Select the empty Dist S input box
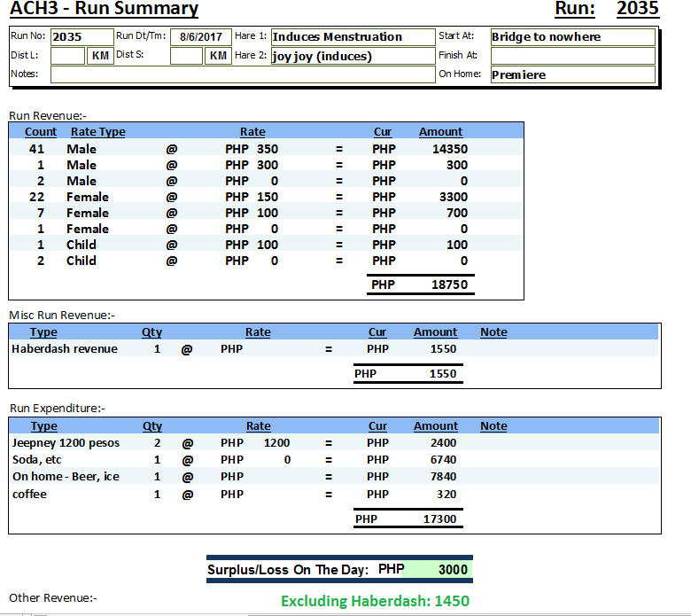 186,56
